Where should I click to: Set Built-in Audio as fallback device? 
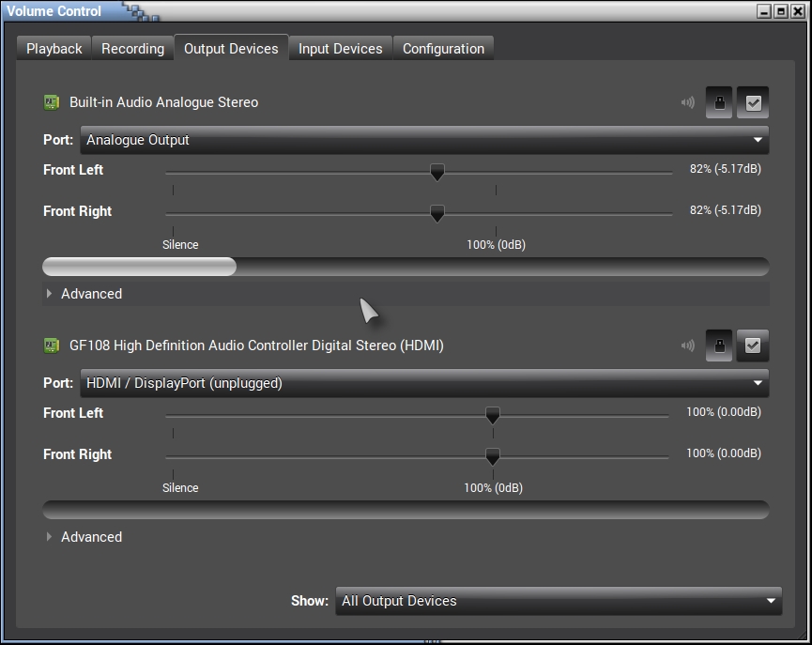pyautogui.click(x=753, y=103)
